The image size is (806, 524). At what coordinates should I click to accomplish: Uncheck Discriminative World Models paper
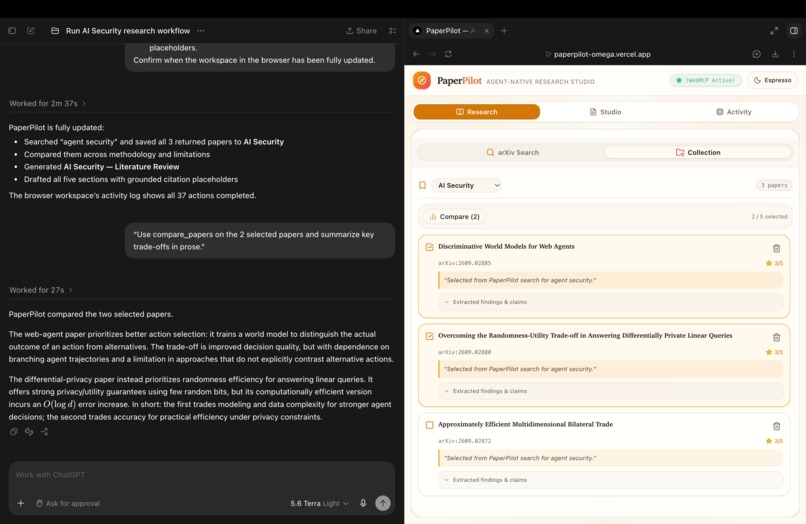pyautogui.click(x=429, y=247)
